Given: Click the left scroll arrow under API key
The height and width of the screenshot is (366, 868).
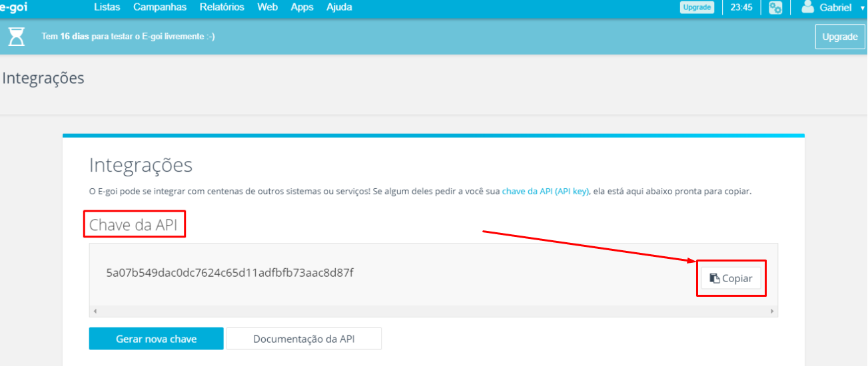Looking at the screenshot, I should tap(95, 311).
